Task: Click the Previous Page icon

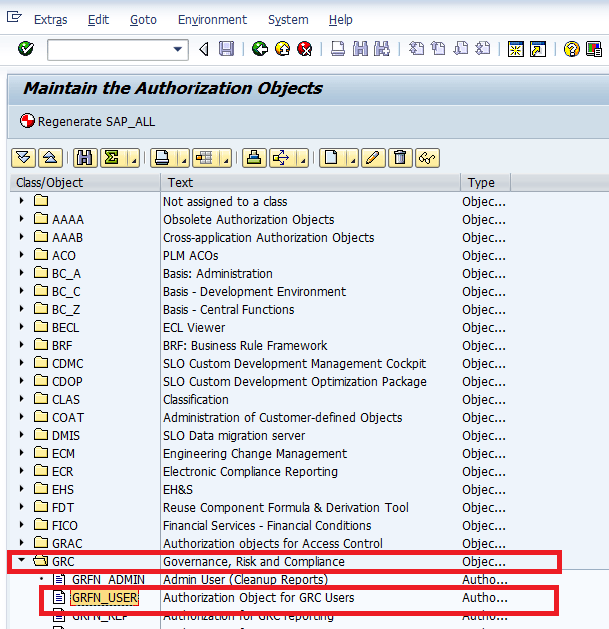Action: (438, 49)
